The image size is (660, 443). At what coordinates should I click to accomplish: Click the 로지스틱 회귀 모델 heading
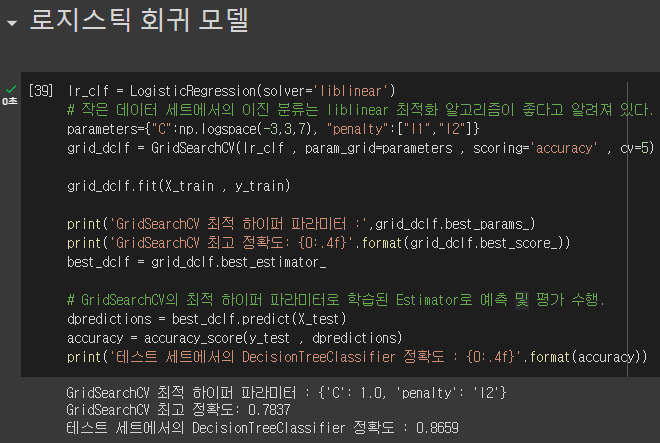(x=139, y=20)
